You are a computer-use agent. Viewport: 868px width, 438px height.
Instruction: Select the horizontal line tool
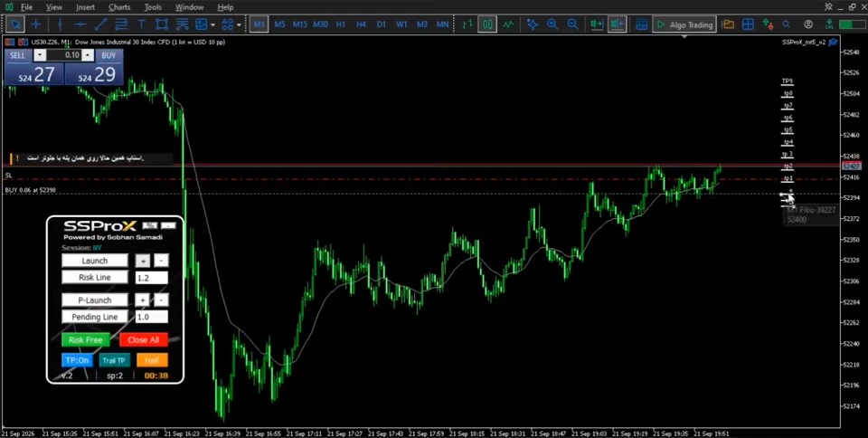(80, 24)
